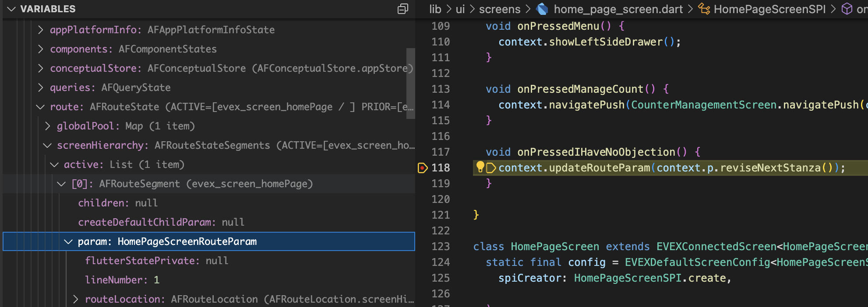Collapse the VARIABLES section header
This screenshot has width=868, height=307.
(x=12, y=9)
